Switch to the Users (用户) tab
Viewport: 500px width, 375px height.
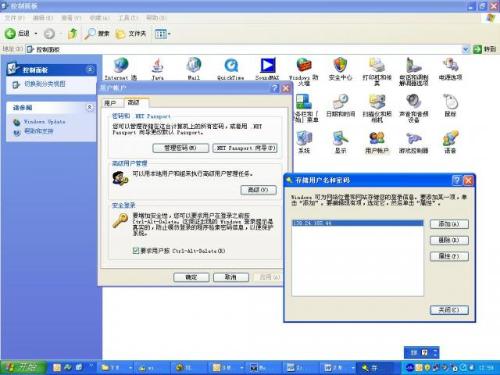coord(110,103)
